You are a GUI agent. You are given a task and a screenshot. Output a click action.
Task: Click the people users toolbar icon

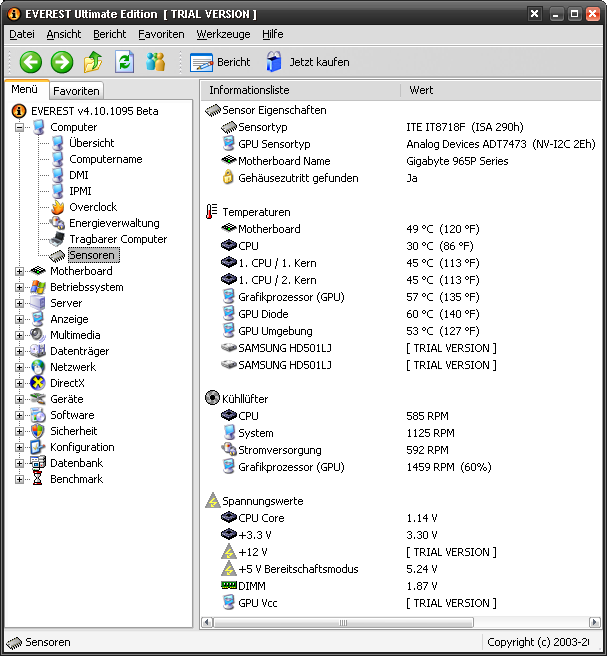point(156,62)
